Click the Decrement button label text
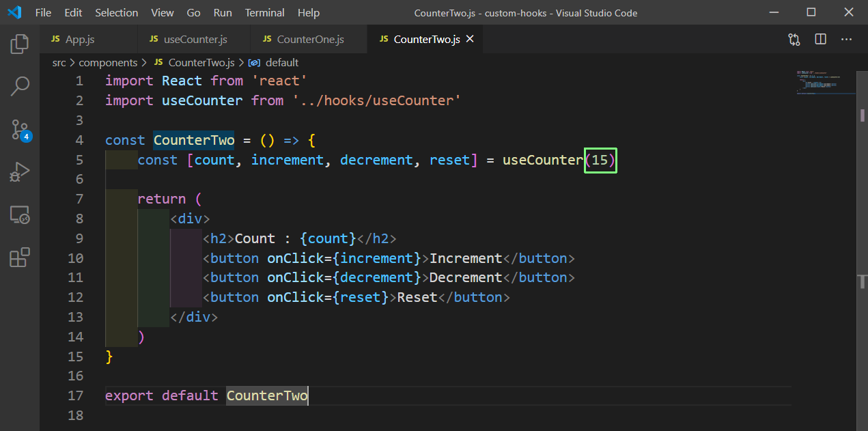 click(466, 277)
